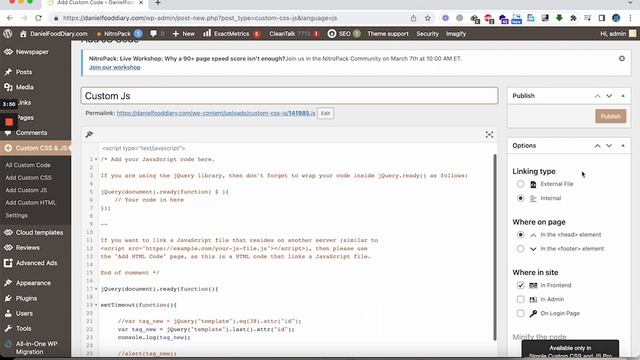
Task: Open a new browser tab
Action: point(158,3)
